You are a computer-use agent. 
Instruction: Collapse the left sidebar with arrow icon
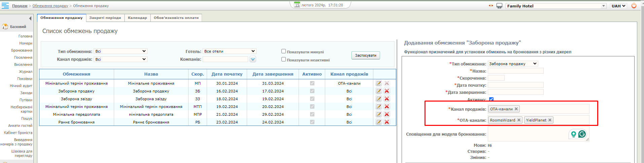[x=30, y=18]
